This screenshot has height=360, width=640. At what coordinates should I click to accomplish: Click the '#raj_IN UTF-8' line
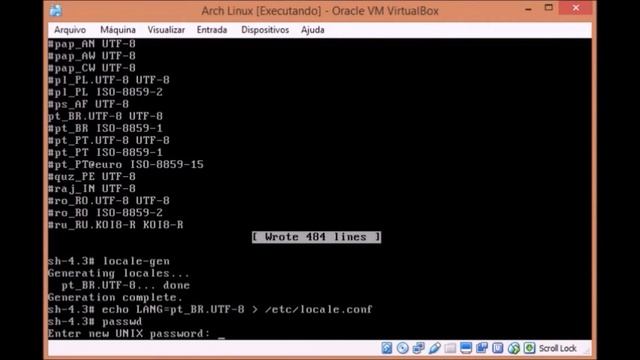92,189
